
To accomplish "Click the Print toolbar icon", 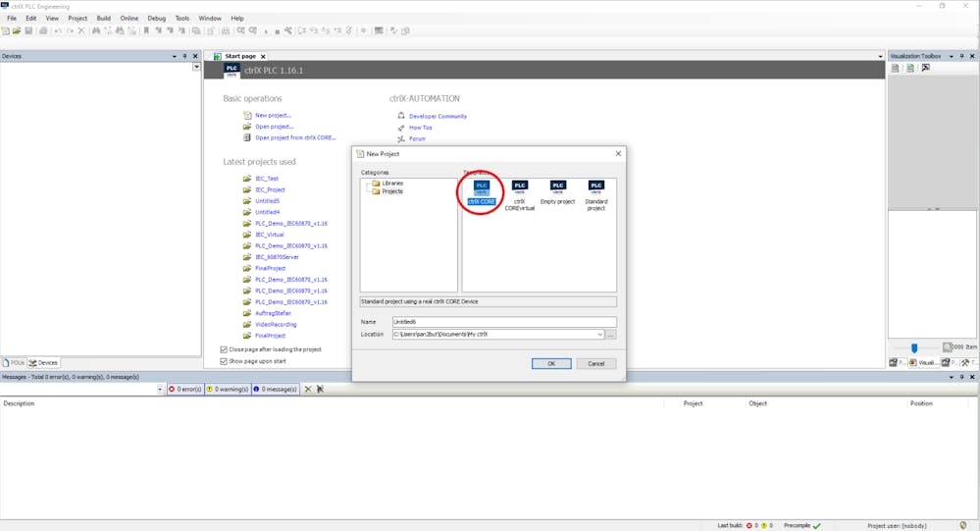I will (x=43, y=30).
